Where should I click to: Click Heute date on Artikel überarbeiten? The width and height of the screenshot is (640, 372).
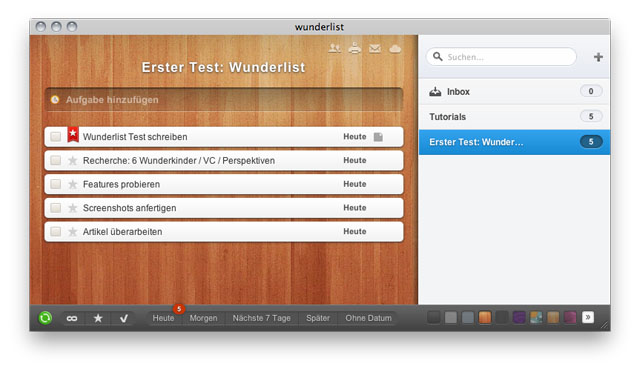(x=355, y=232)
